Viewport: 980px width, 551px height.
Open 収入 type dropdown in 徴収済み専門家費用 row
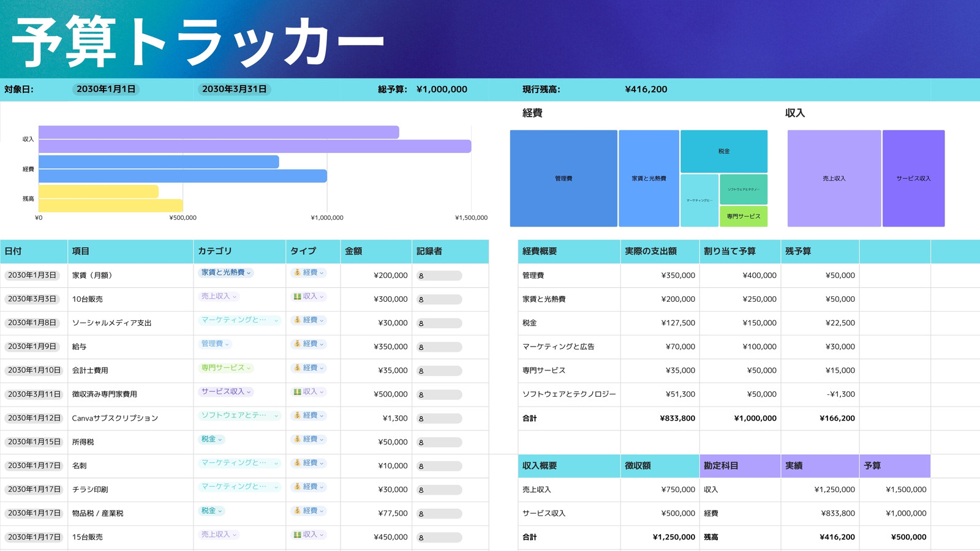309,392
